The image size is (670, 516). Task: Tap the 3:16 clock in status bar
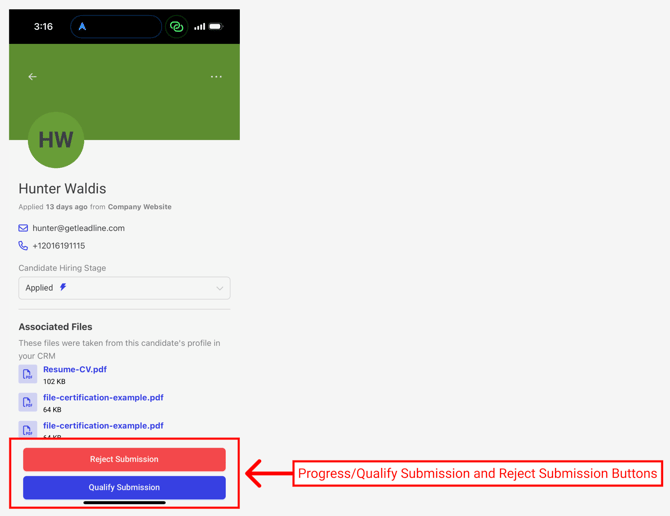click(43, 26)
